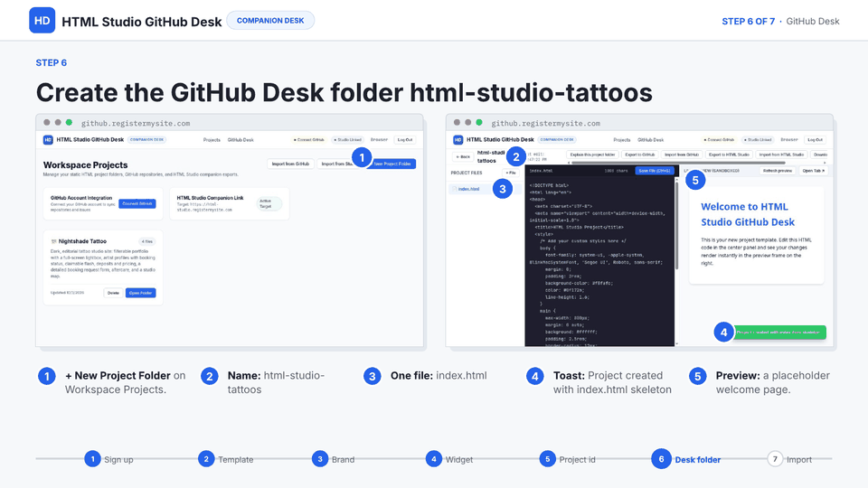Click the COMPANION DESK badge in slide header
Viewport: 868px width, 488px height.
click(x=270, y=21)
